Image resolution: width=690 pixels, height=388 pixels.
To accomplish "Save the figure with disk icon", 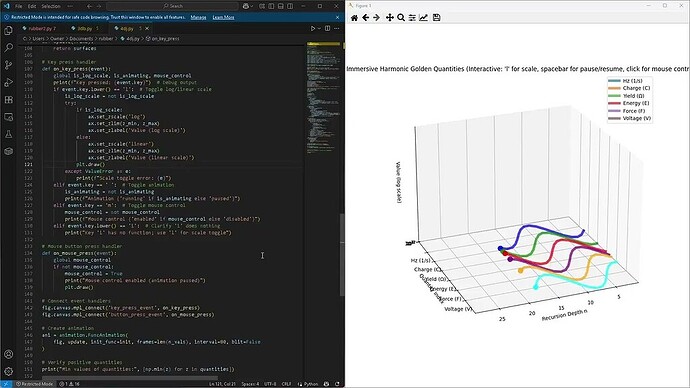I will (x=437, y=18).
